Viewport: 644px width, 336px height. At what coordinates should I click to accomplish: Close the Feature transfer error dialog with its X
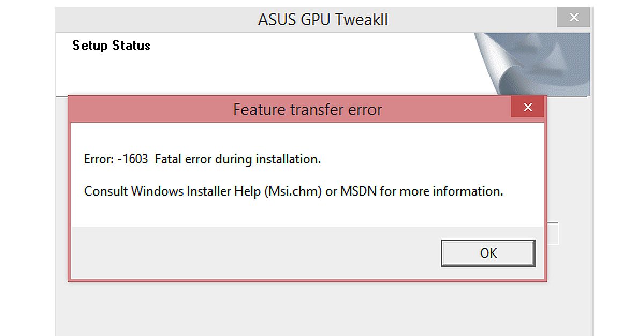point(528,107)
